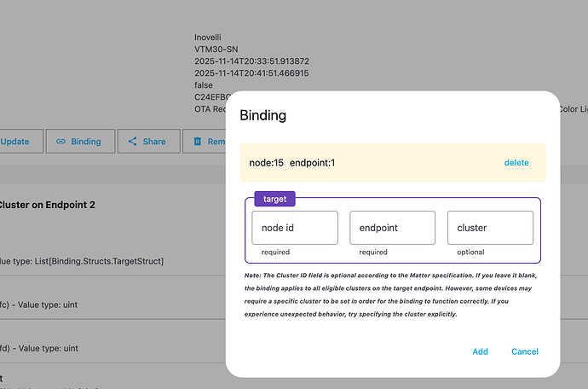Image resolution: width=588 pixels, height=389 pixels.
Task: Click the Binding button label
Action: (x=85, y=142)
